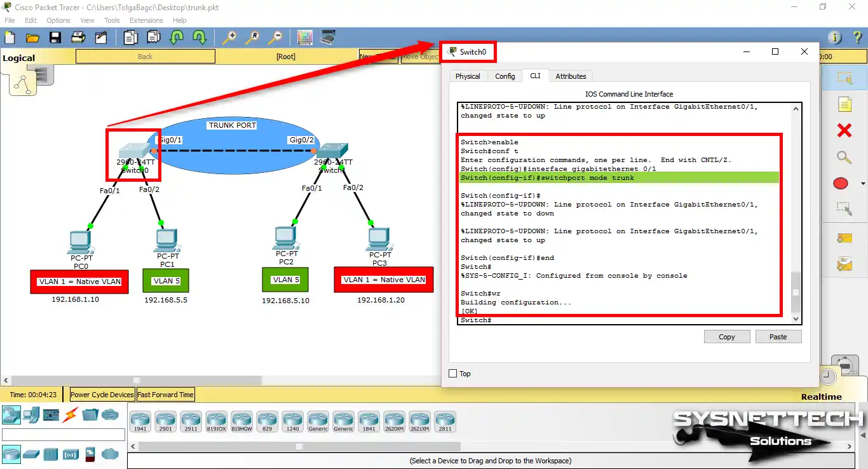
Task: Open the Extensions menu
Action: [x=146, y=20]
